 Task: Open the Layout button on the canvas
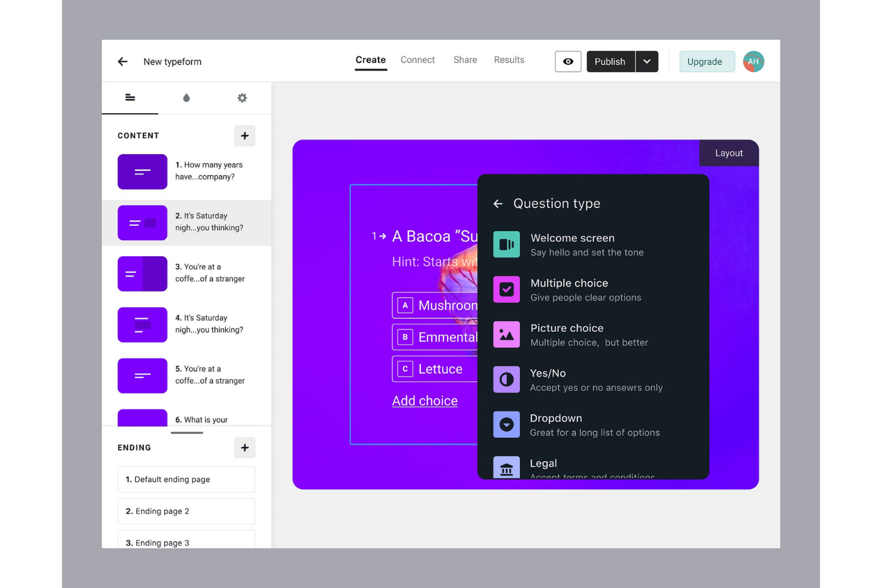coord(729,153)
